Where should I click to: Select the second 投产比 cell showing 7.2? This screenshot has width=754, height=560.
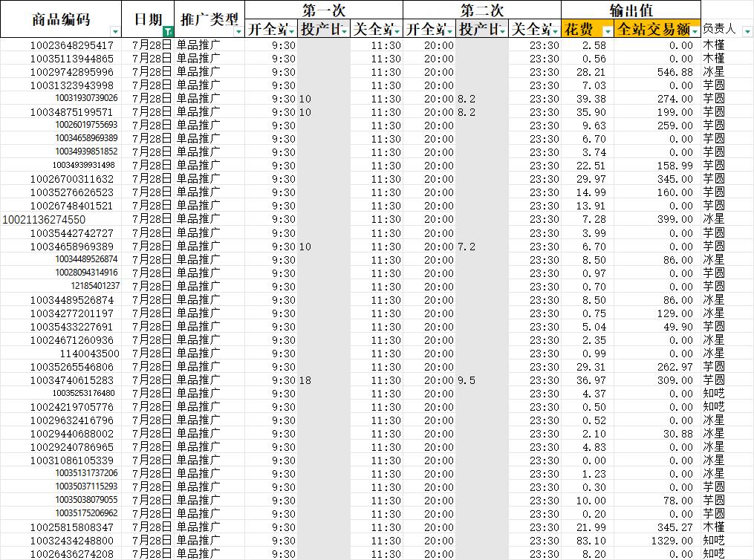(x=482, y=247)
